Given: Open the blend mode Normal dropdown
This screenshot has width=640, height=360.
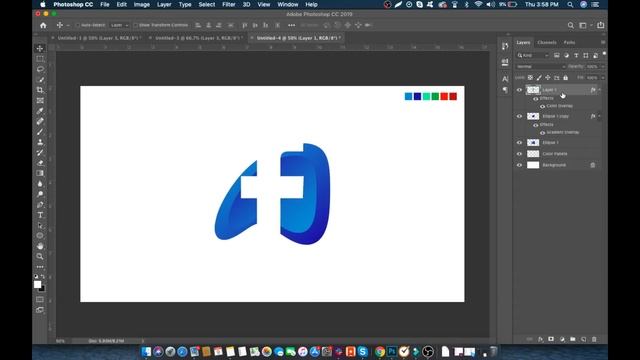Looking at the screenshot, I should point(541,67).
